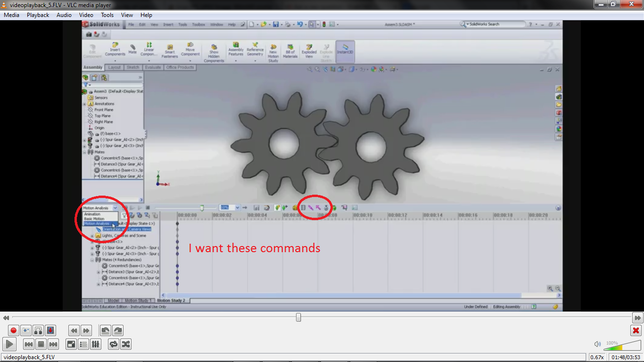The image size is (644, 362).
Task: Click the Move Component tool
Action: point(190,51)
